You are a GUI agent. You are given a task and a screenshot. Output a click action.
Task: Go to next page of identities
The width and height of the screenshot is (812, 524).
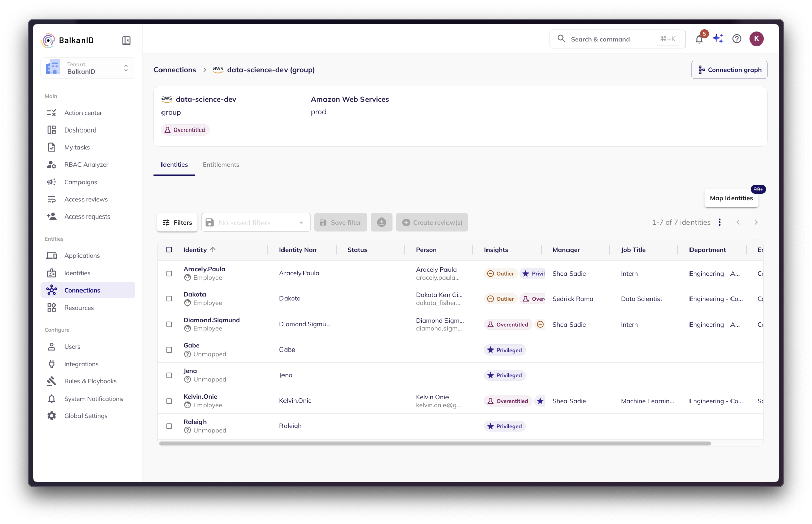coord(756,222)
